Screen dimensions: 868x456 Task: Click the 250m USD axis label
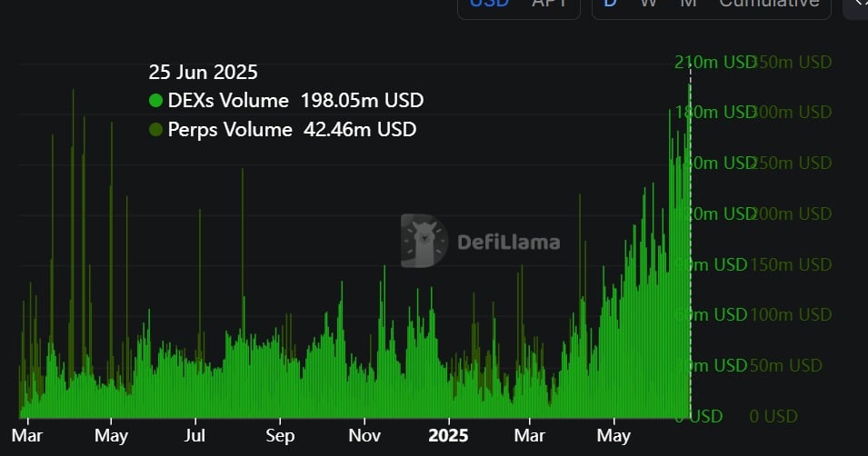click(791, 164)
